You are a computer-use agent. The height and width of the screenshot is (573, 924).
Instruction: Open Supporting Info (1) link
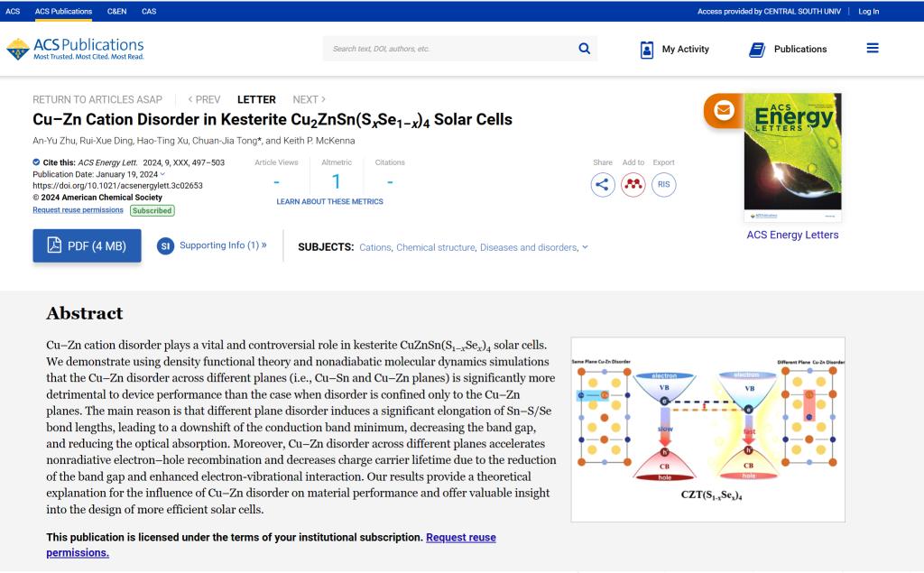click(222, 245)
